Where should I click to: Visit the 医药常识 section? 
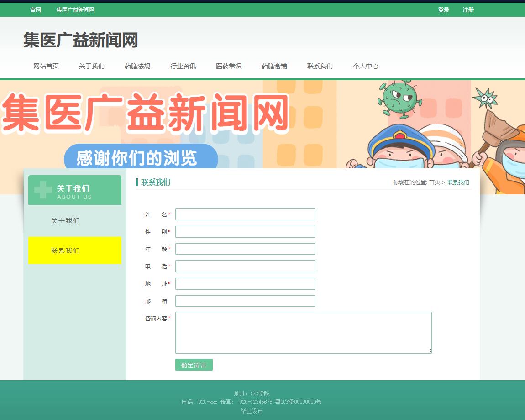pos(228,66)
